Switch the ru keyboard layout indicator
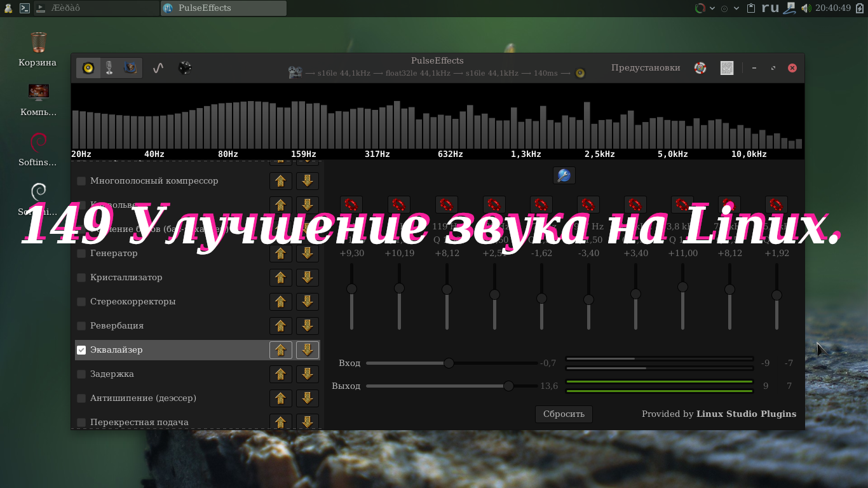This screenshot has height=488, width=868. [770, 8]
